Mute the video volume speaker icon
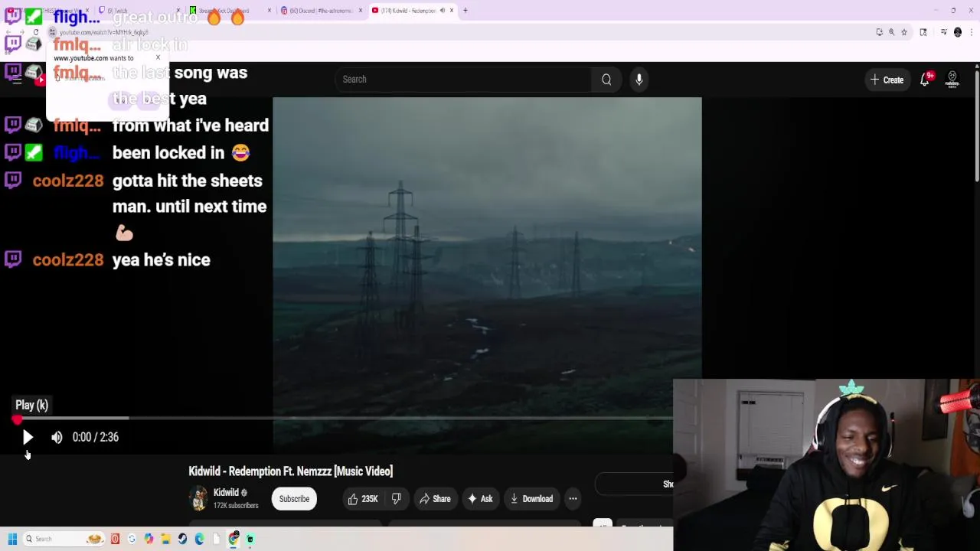The height and width of the screenshot is (551, 980). click(57, 437)
